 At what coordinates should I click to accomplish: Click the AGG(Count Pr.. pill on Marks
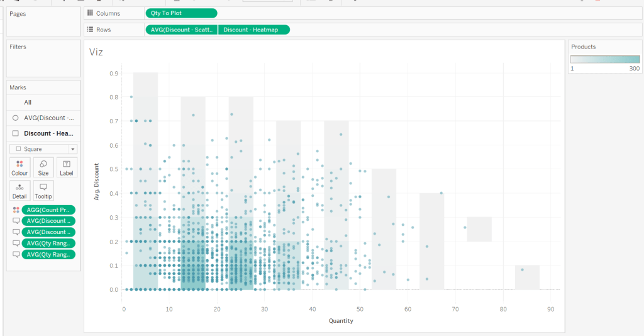[x=48, y=210]
